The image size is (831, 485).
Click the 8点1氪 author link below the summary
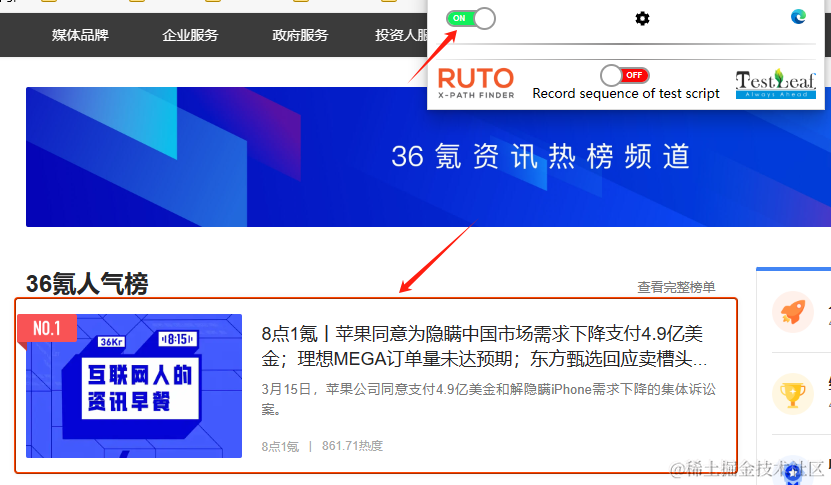click(280, 446)
